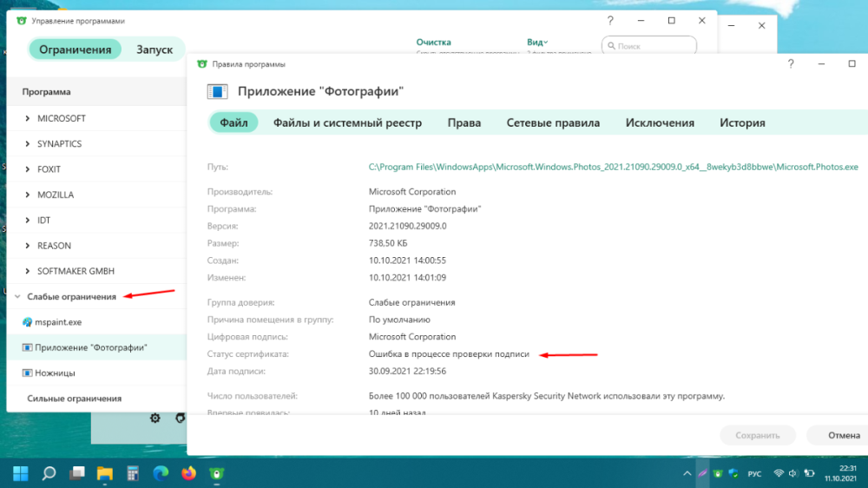868x488 pixels.
Task: Open Task View on taskbar
Action: 77,473
